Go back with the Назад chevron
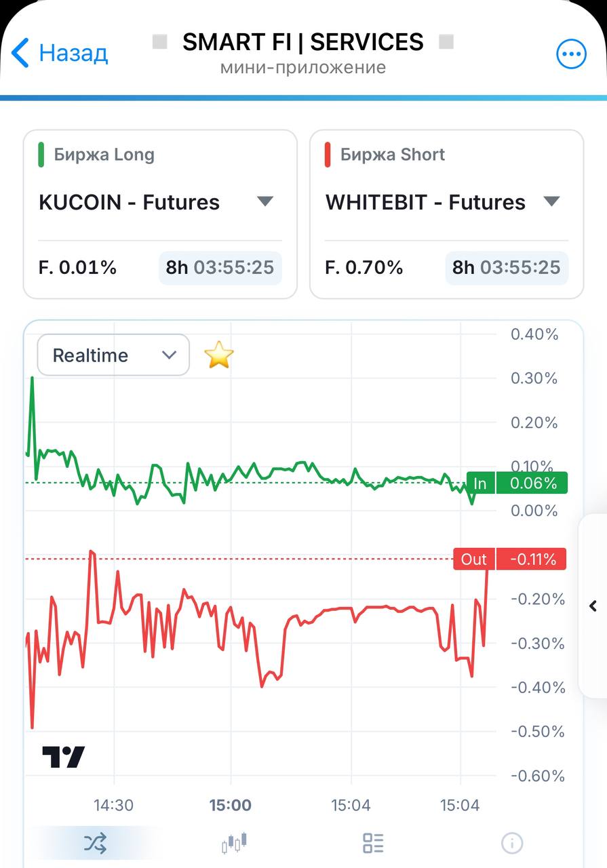This screenshot has width=607, height=868. point(60,53)
